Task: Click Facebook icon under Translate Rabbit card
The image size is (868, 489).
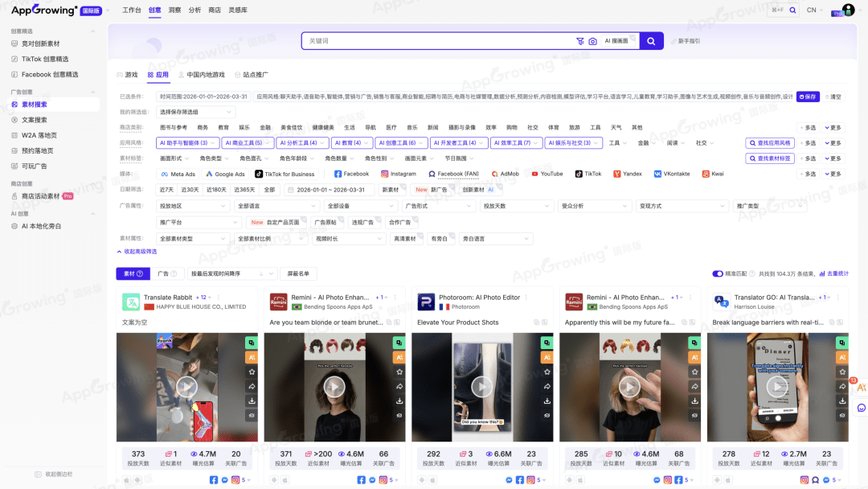Action: click(x=214, y=480)
